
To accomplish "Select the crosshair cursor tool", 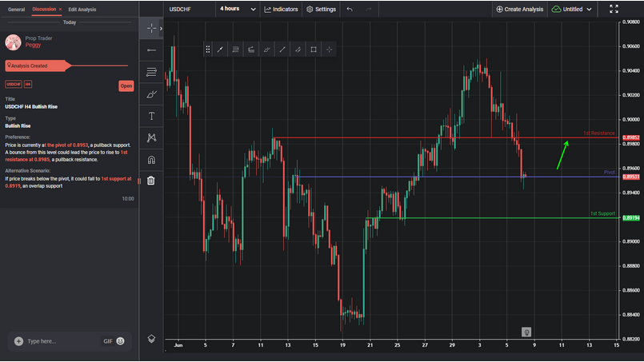I will coord(151,28).
